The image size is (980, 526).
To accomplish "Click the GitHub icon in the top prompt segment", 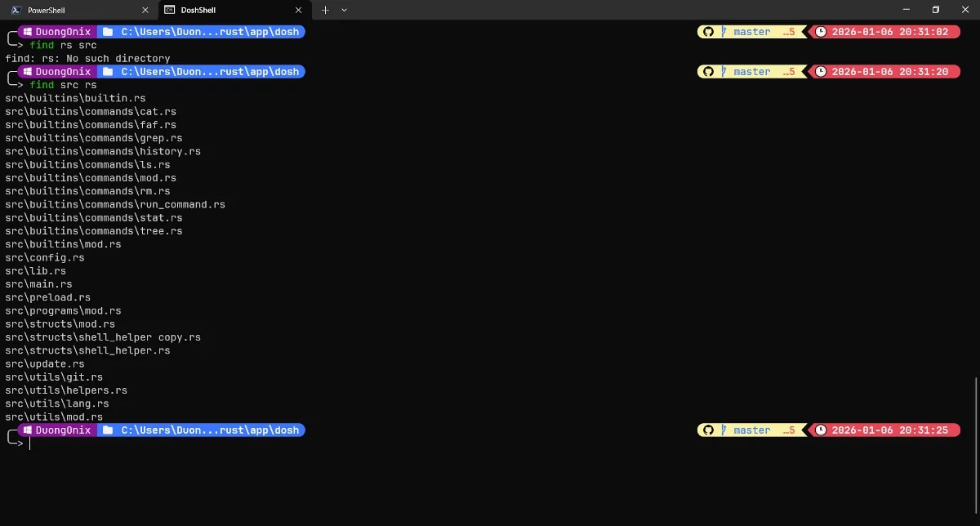I will pyautogui.click(x=707, y=31).
